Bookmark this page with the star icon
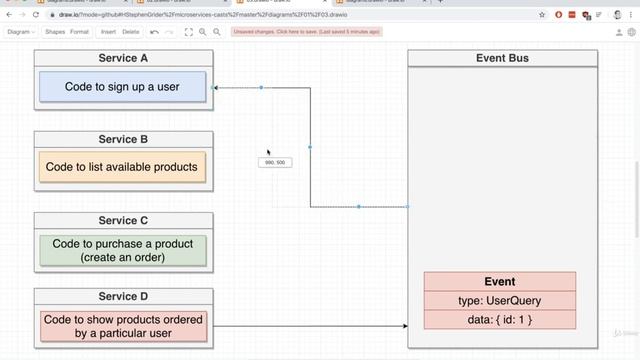This screenshot has height=360, width=640. coord(542,15)
